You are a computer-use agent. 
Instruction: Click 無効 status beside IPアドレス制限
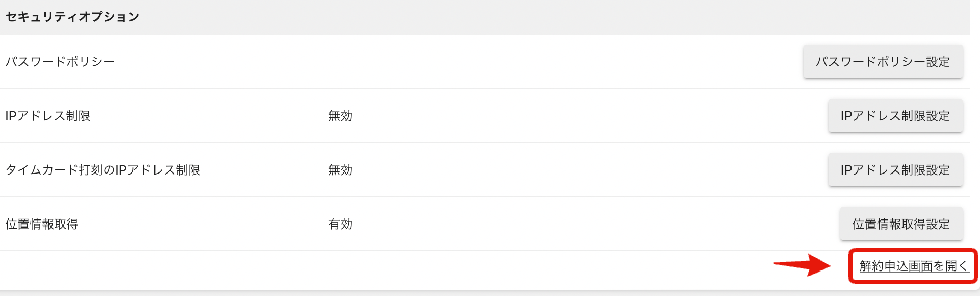(340, 116)
